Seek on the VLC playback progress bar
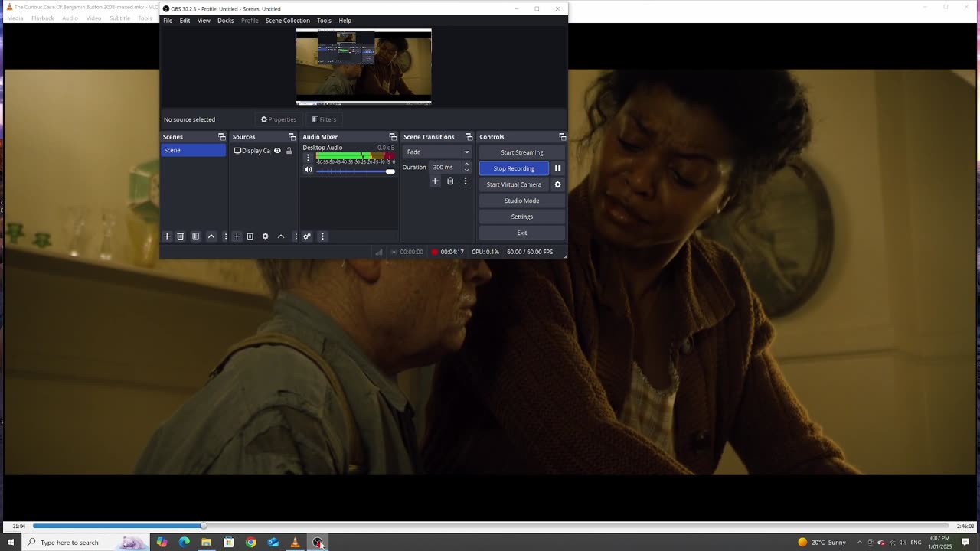The image size is (980, 551). [490, 526]
